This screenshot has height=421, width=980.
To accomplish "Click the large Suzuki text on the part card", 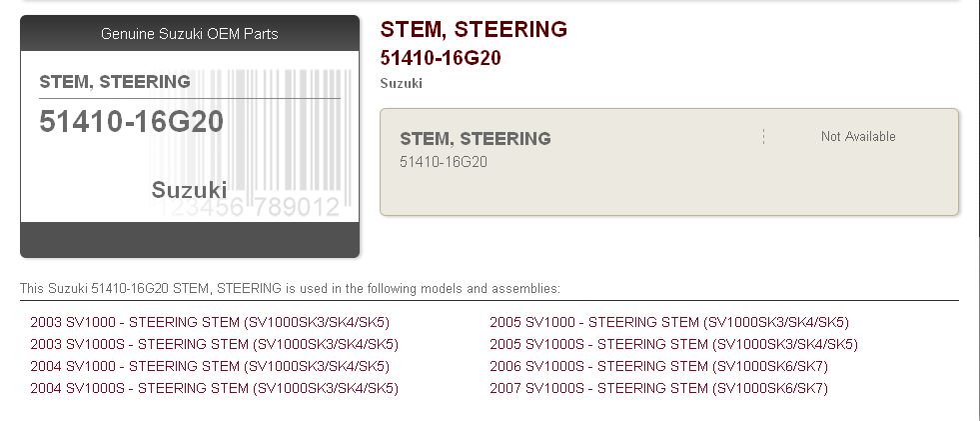I will pos(190,190).
